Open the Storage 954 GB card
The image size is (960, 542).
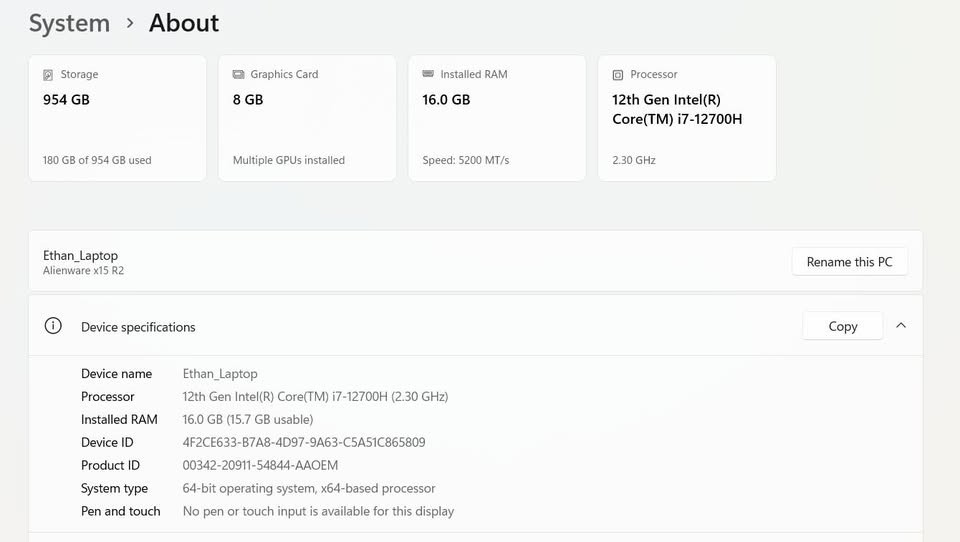[118, 118]
